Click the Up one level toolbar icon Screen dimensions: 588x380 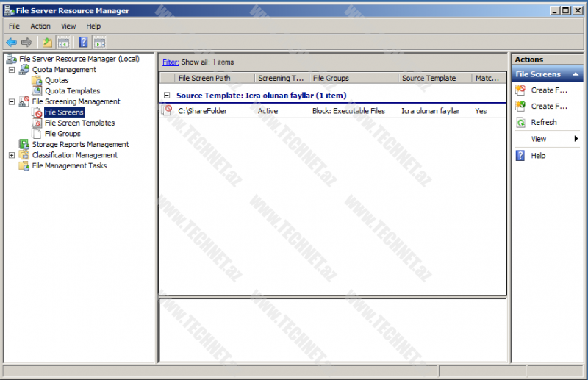click(47, 42)
